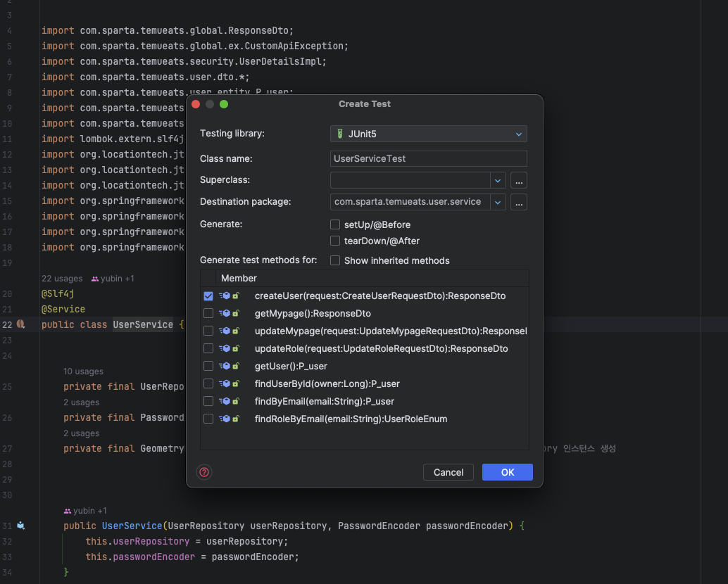
Task: Click the JUnit5 library icon
Action: coord(340,134)
